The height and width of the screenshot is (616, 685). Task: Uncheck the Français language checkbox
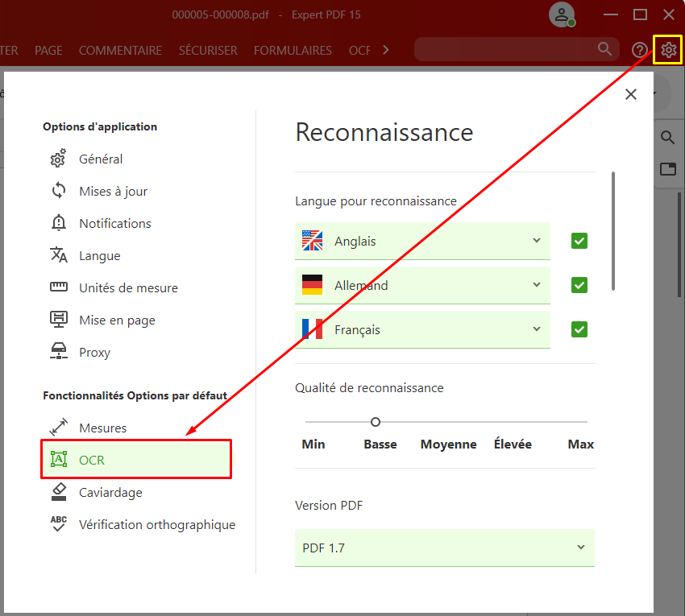pyautogui.click(x=579, y=329)
